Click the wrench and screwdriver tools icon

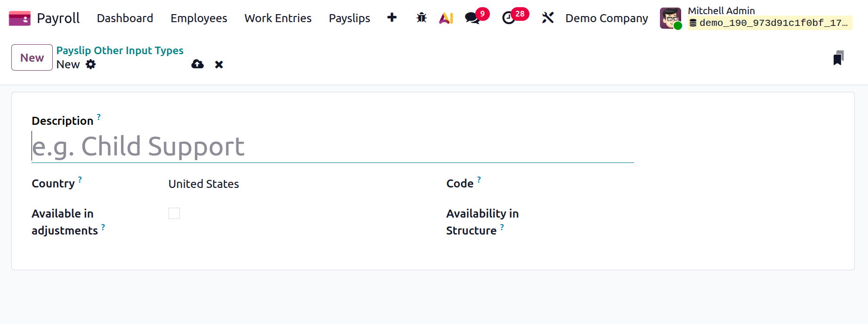tap(547, 18)
